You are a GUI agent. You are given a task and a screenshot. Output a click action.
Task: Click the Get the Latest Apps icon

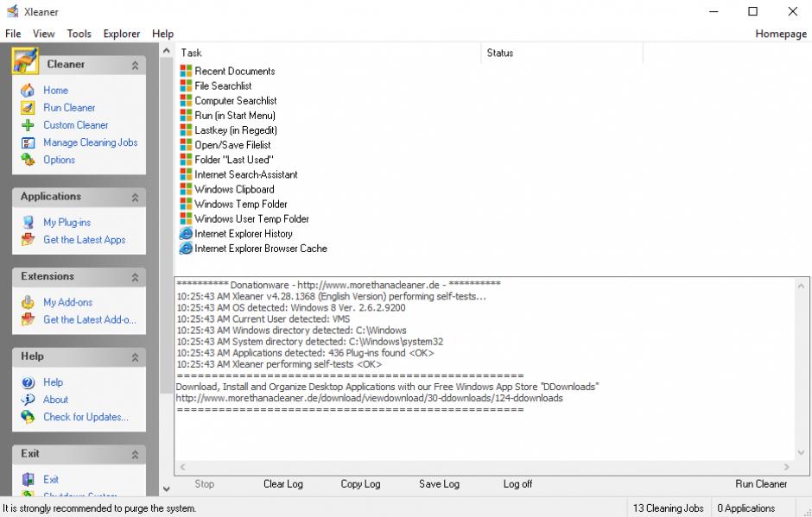tap(28, 240)
